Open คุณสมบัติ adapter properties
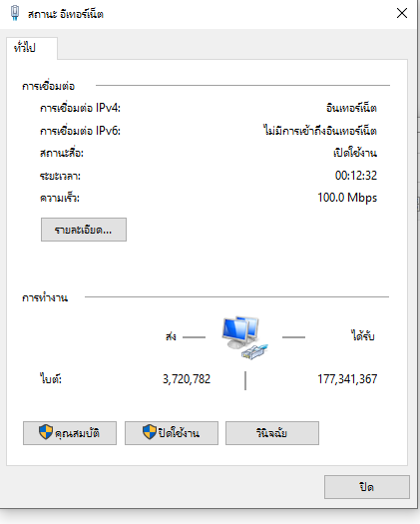 [x=70, y=433]
